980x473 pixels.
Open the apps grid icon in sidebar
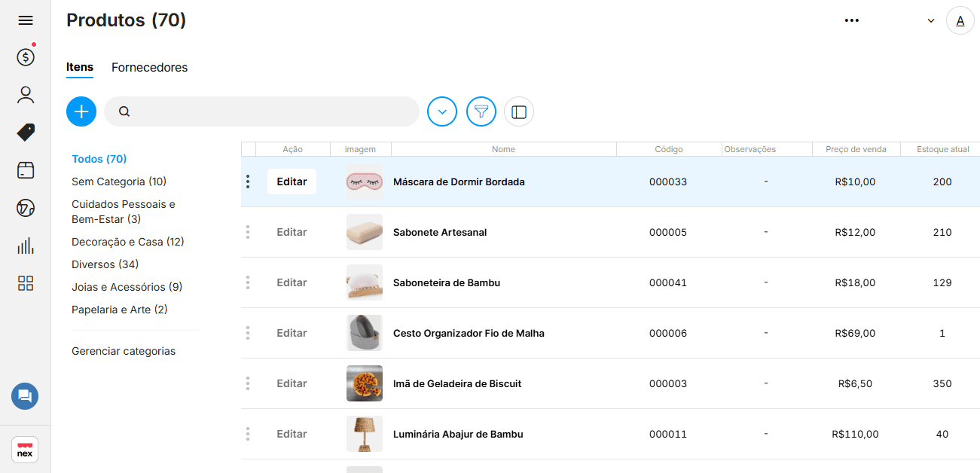point(26,283)
